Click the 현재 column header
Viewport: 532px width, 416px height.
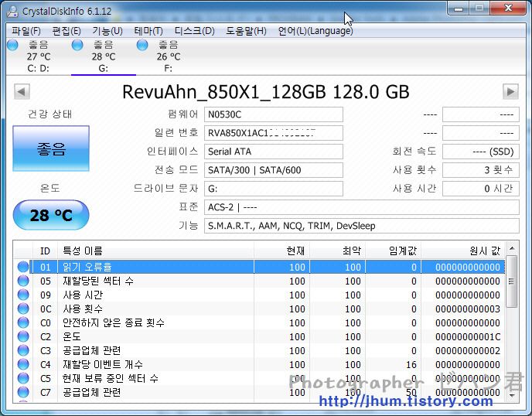[x=281, y=251]
